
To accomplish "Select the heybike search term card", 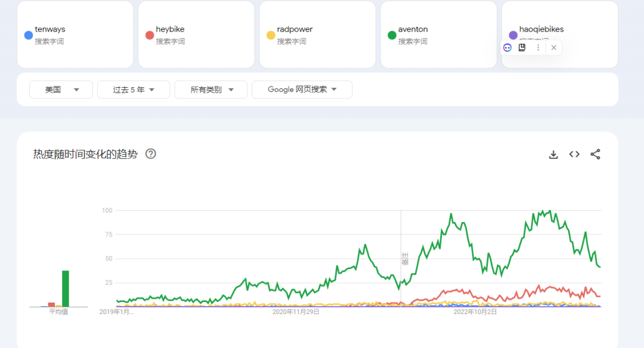I will 196,35.
